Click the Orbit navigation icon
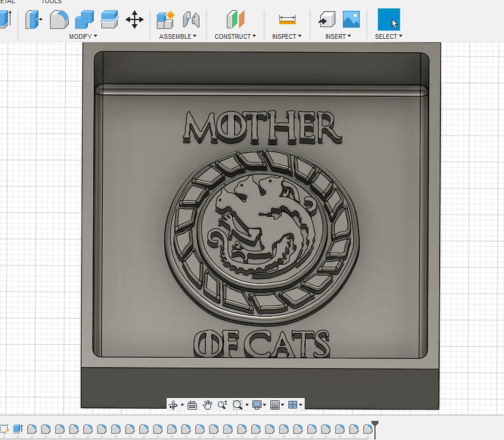The width and height of the screenshot is (504, 440). (173, 405)
